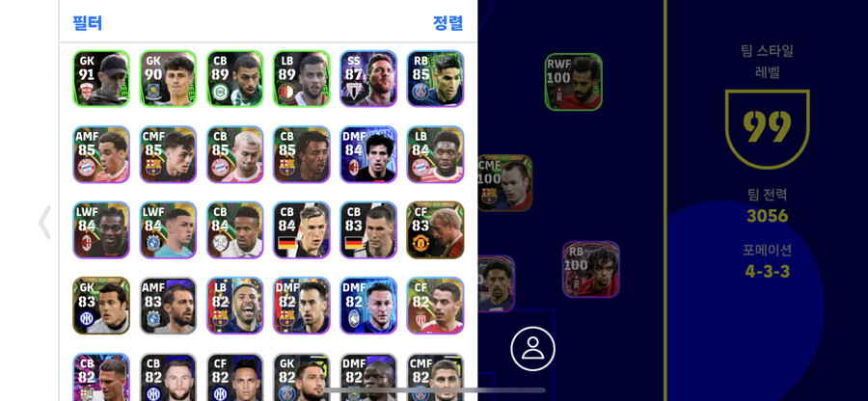
Task: Select the CF 82 Monaco card
Action: [x=435, y=306]
